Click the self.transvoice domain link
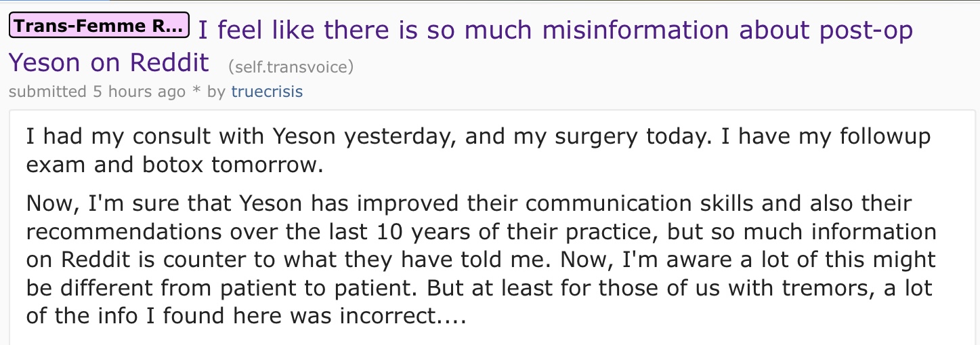 (291, 66)
